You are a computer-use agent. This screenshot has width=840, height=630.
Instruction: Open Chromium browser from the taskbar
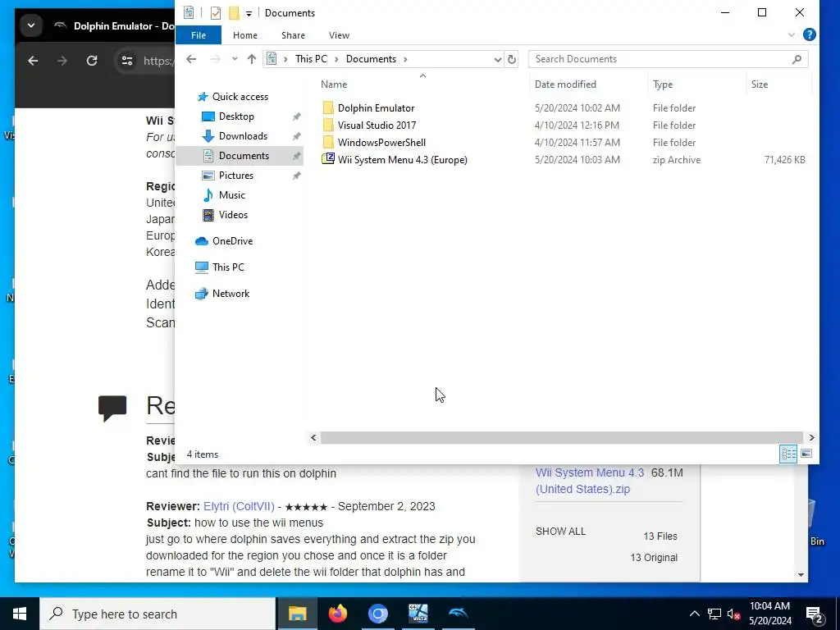(x=377, y=614)
